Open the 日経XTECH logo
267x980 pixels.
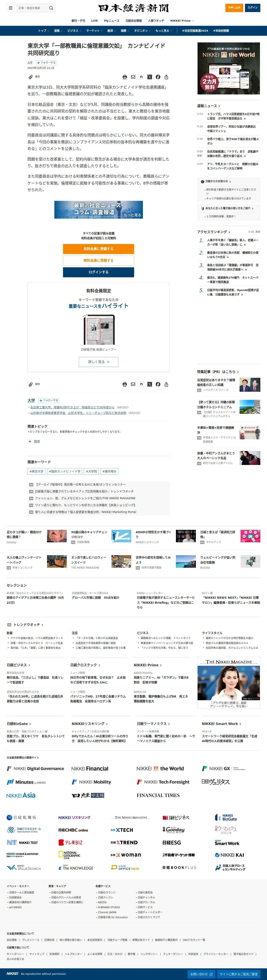(122, 830)
